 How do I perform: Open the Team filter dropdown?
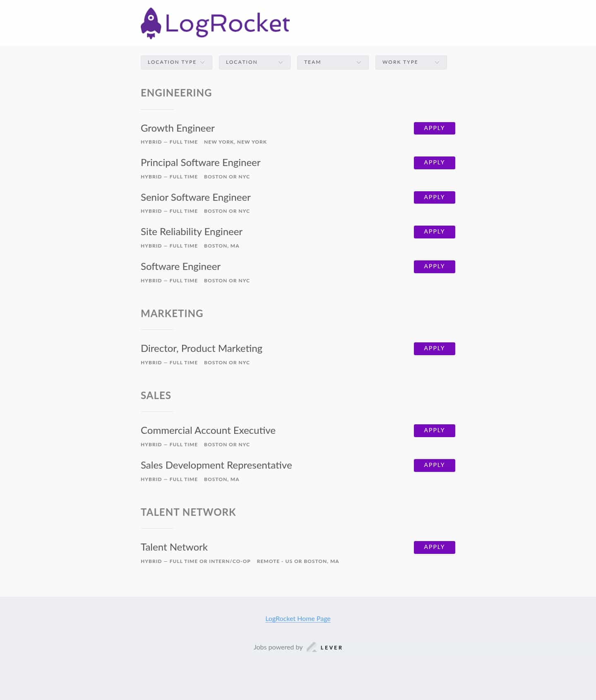point(333,62)
